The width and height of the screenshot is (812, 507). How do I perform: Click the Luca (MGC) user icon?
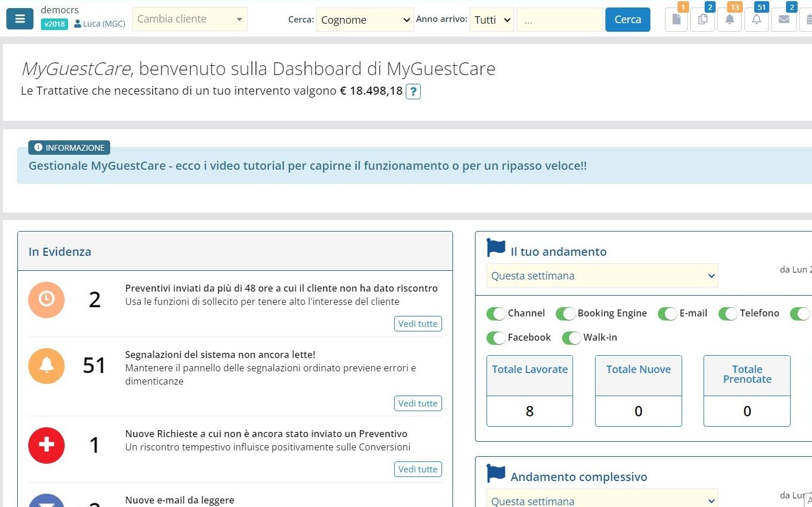[77, 24]
